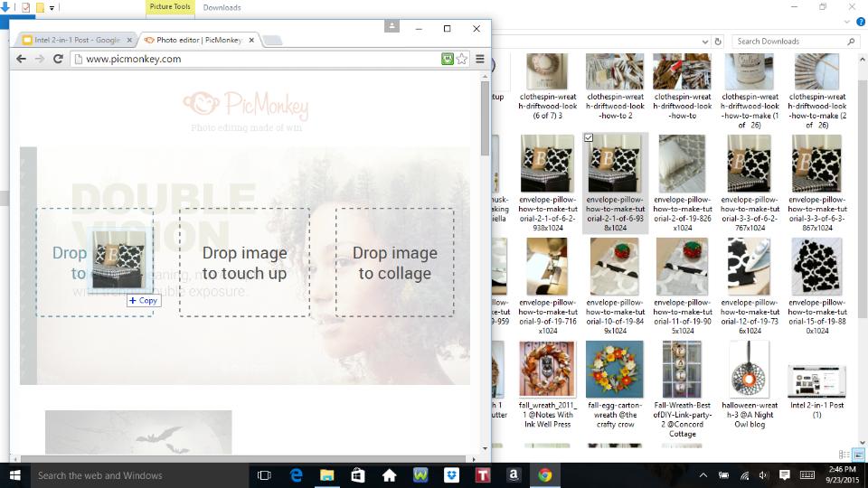Open the Chrome user profile button
868x488 pixels.
click(392, 26)
